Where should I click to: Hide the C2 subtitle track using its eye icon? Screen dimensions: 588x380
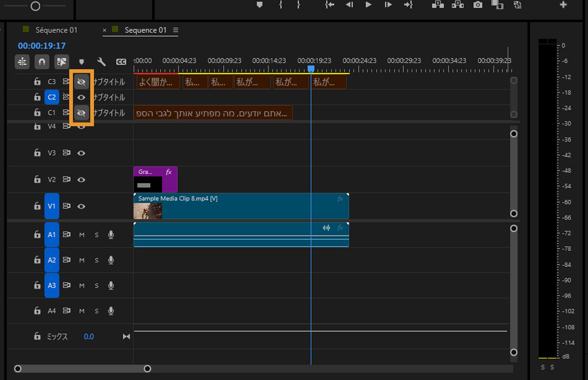[81, 97]
